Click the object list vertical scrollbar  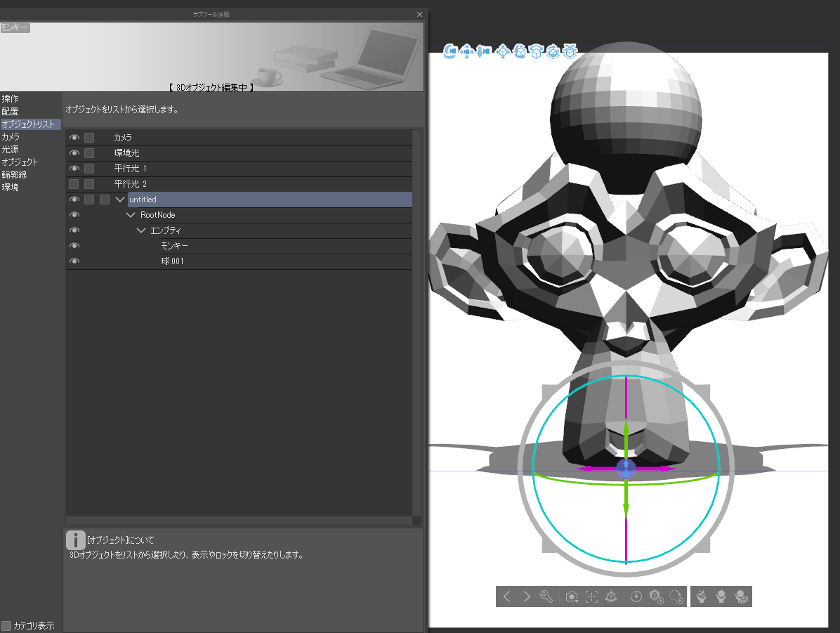click(x=416, y=323)
